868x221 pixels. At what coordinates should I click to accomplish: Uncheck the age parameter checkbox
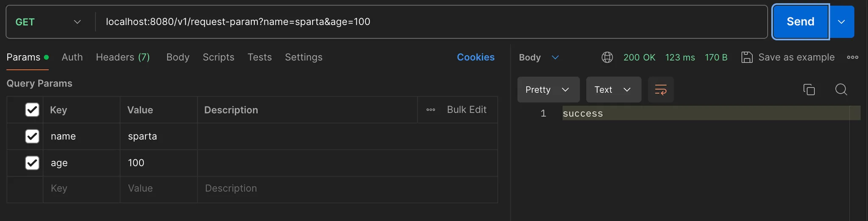[x=32, y=163]
